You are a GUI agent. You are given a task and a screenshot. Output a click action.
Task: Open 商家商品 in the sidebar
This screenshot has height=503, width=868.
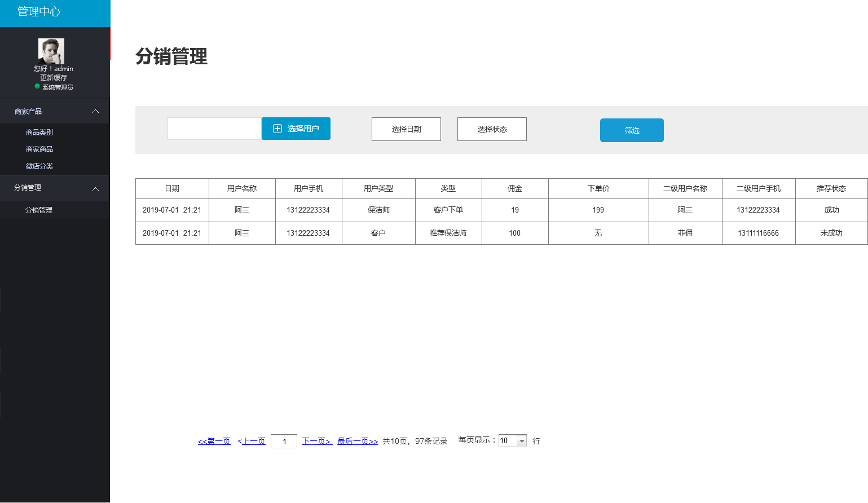pos(39,149)
